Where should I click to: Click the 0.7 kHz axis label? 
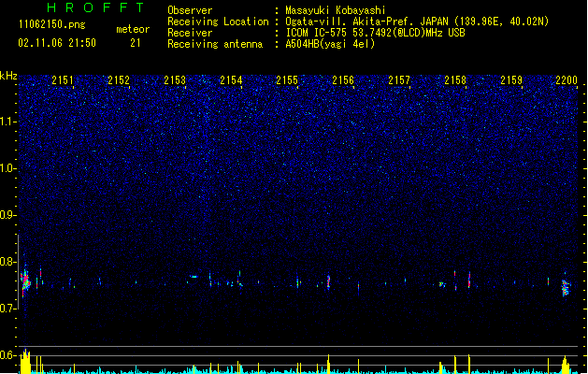pos(7,309)
